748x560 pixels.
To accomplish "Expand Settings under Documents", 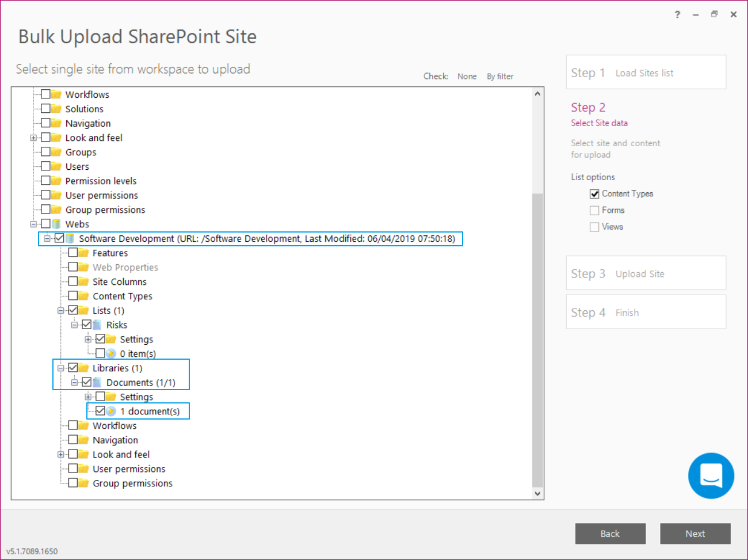I will click(x=89, y=397).
